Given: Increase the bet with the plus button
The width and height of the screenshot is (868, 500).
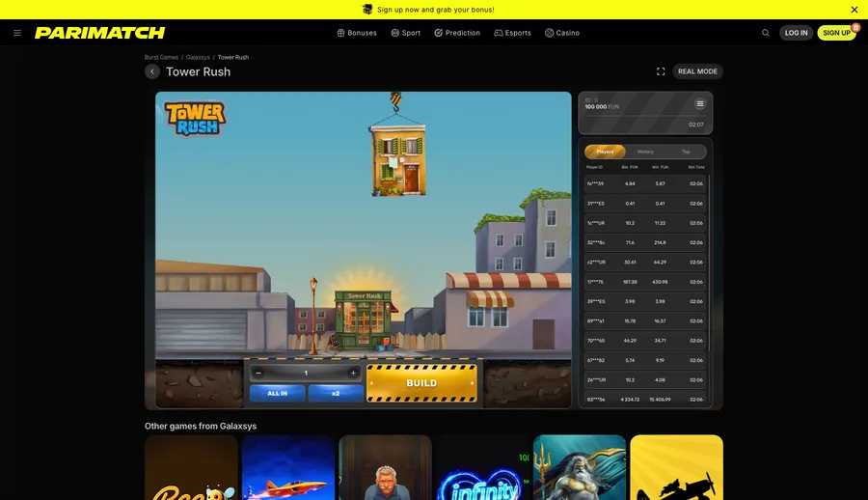Looking at the screenshot, I should 353,373.
